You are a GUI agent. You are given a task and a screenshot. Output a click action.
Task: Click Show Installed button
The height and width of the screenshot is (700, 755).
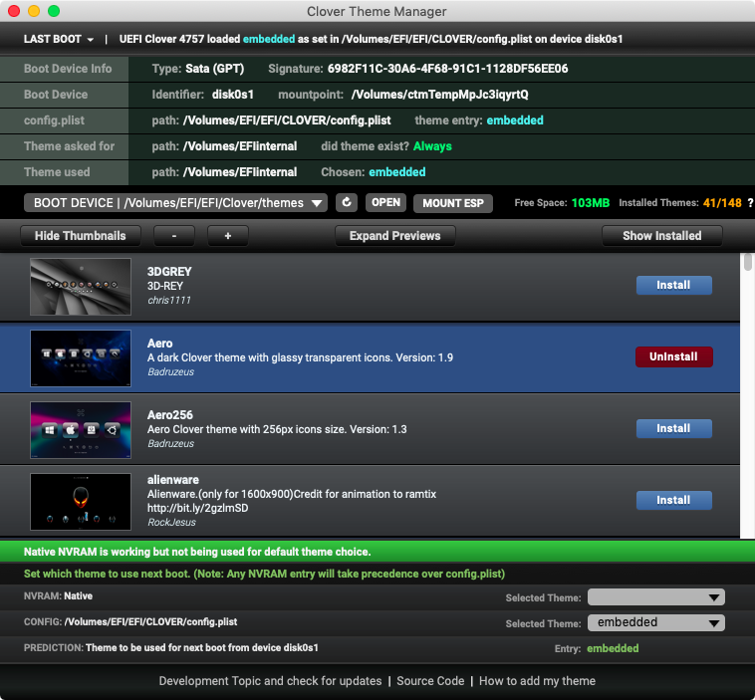coord(662,235)
